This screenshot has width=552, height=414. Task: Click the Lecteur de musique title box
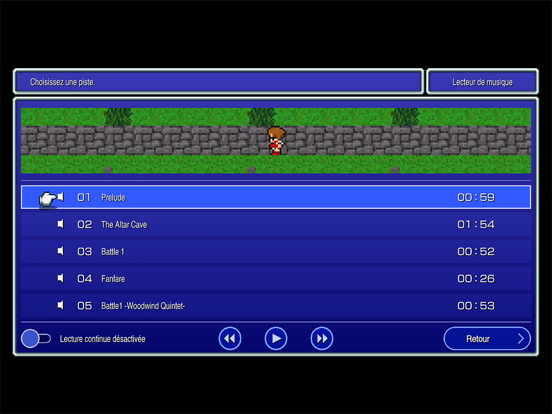(482, 82)
